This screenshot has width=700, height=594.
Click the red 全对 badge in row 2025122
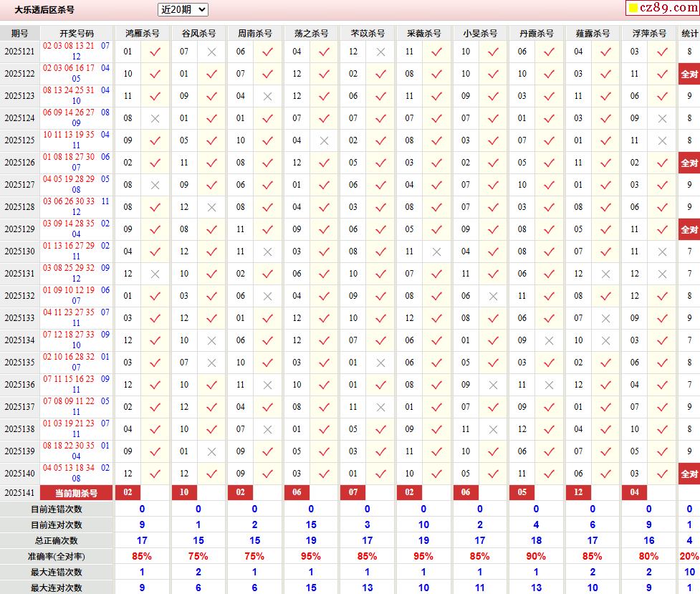point(689,74)
